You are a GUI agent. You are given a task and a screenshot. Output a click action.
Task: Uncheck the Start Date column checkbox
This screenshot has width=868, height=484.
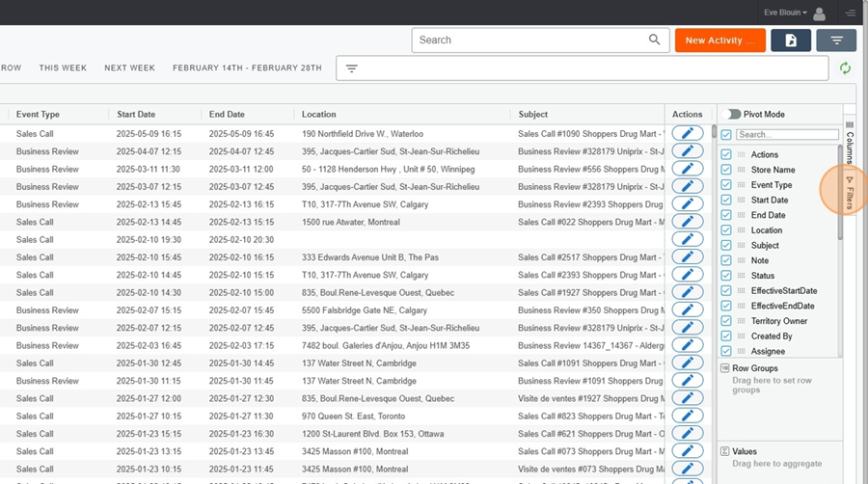(726, 200)
